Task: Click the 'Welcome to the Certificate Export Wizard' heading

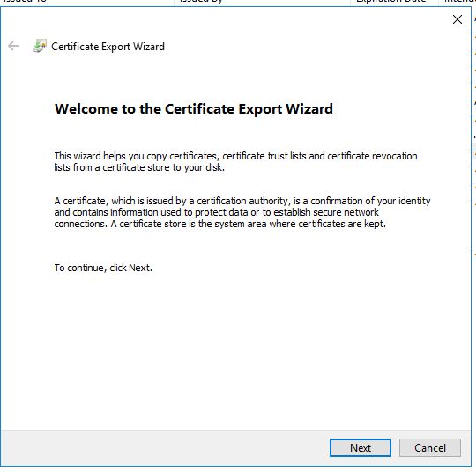Action: (x=194, y=109)
